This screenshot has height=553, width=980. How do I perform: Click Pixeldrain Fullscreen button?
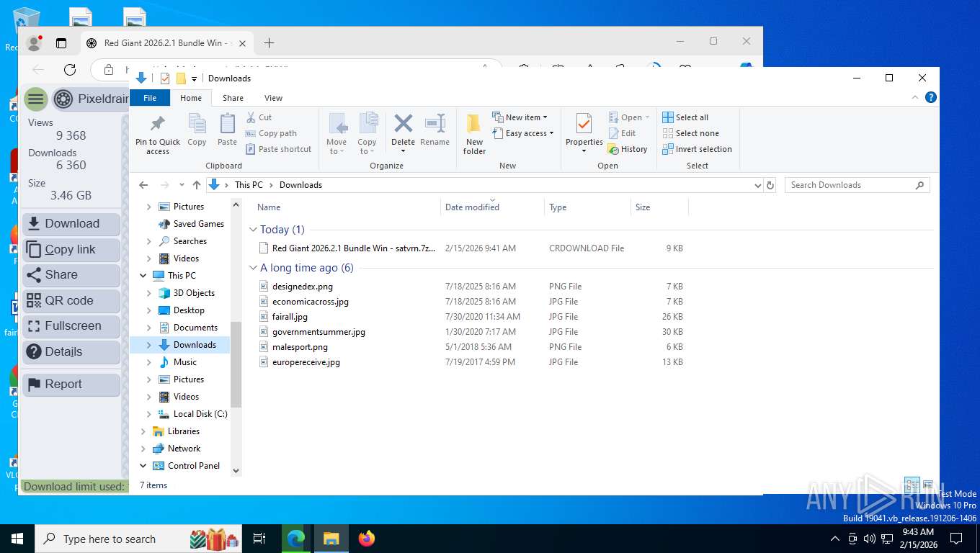[71, 326]
